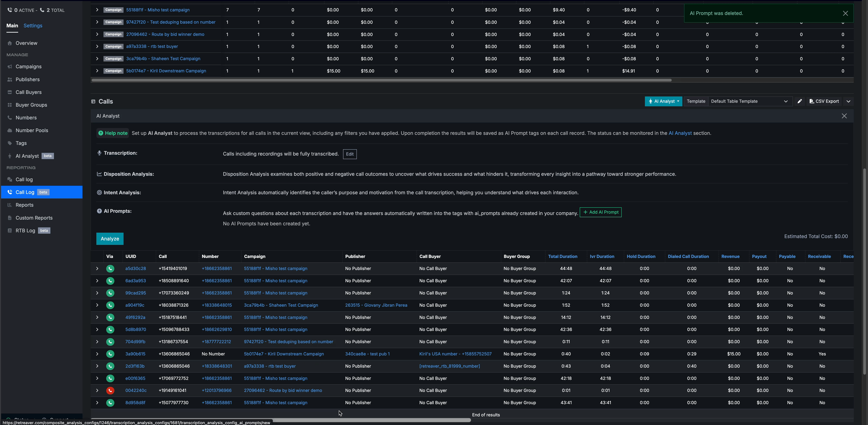868x425 pixels.
Task: Click the Transcription Edit button
Action: (x=350, y=154)
